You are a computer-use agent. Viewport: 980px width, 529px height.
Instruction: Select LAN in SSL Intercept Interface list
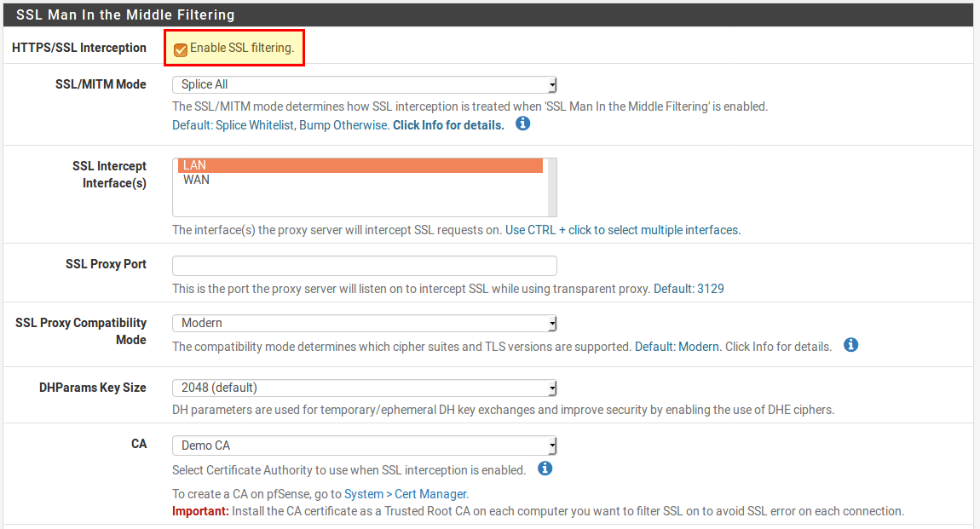(360, 165)
